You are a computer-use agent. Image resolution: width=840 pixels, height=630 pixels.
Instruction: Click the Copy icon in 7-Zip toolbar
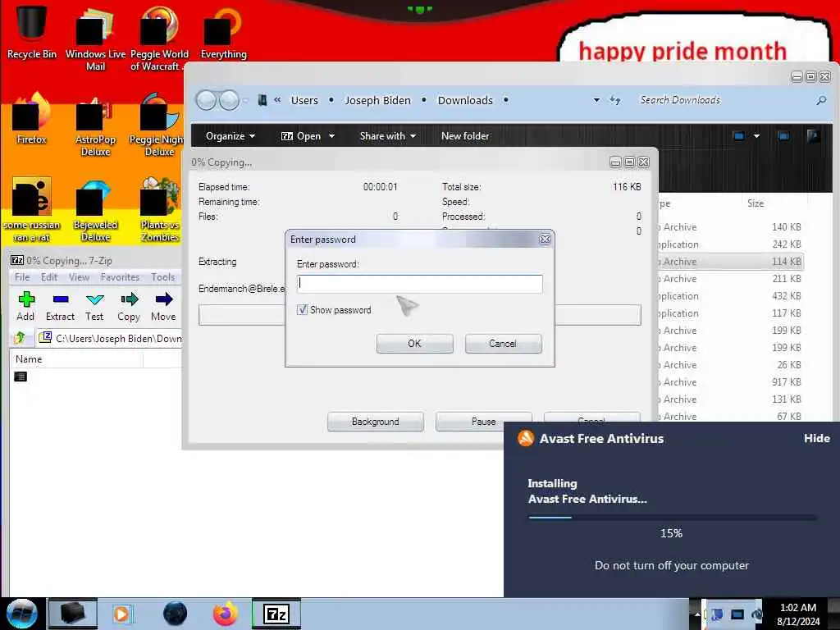[x=129, y=306]
